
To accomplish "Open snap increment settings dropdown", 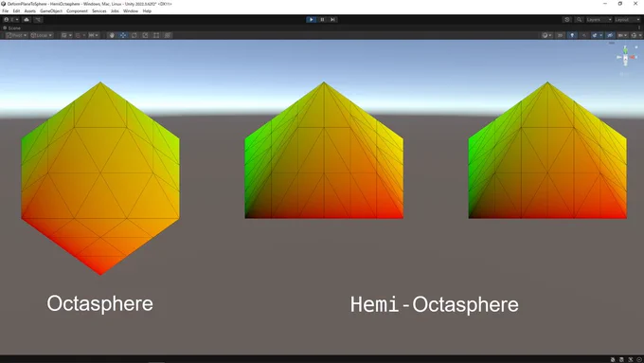I will pos(94,35).
